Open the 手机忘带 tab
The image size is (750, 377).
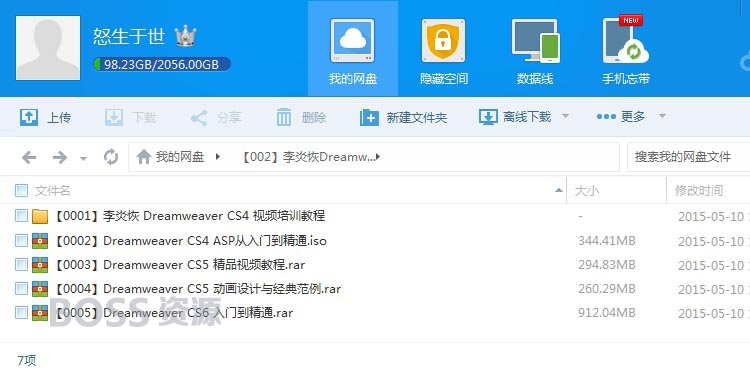click(626, 49)
